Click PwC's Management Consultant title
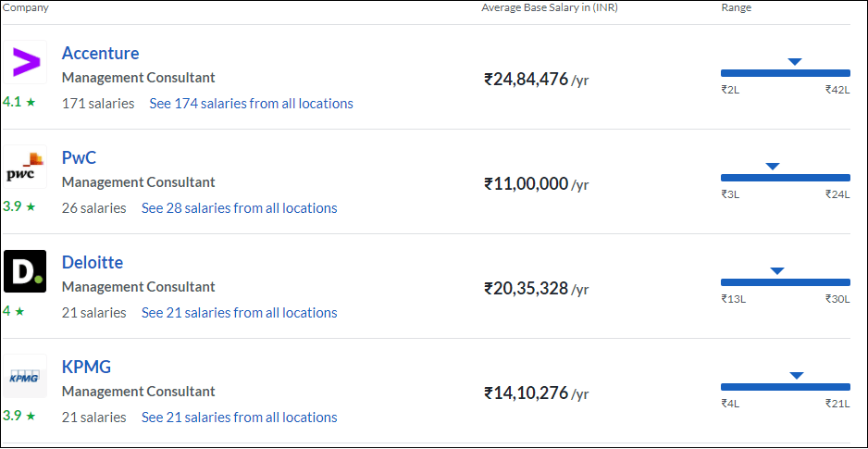 (x=139, y=182)
